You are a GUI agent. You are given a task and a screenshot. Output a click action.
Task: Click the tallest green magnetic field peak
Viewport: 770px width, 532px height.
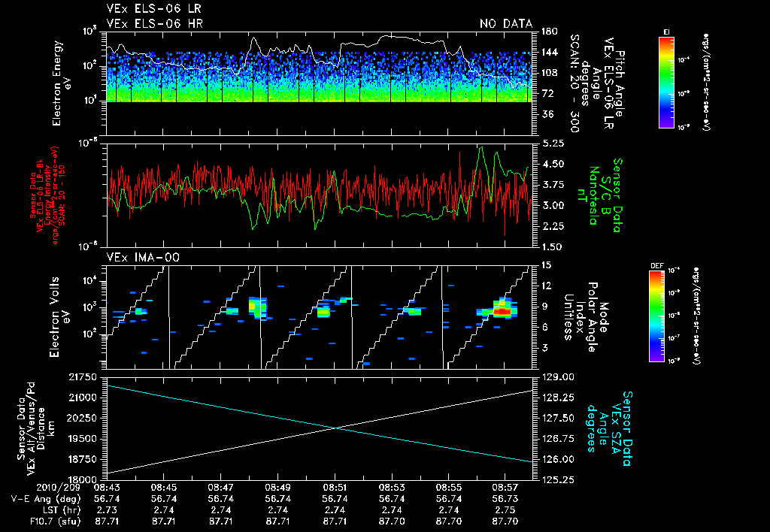(x=482, y=147)
